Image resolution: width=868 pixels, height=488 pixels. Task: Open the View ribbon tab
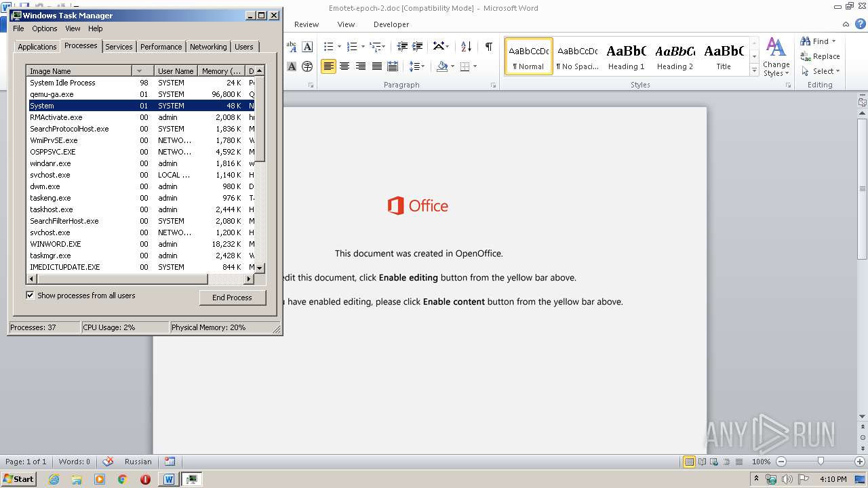click(x=346, y=24)
